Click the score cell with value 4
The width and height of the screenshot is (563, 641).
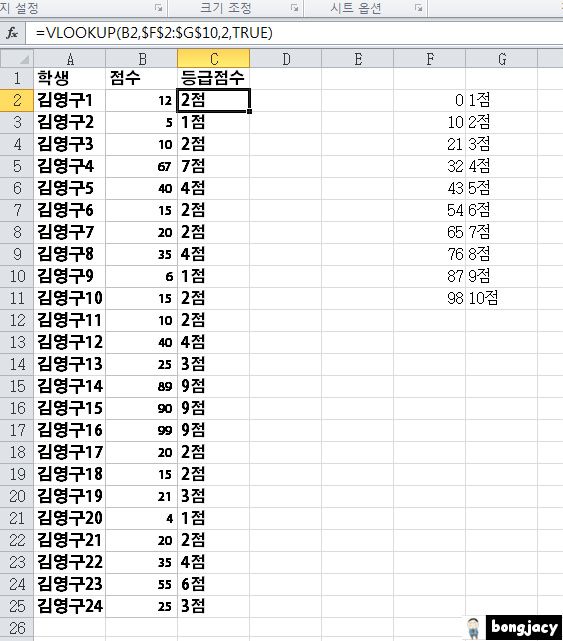(x=142, y=518)
